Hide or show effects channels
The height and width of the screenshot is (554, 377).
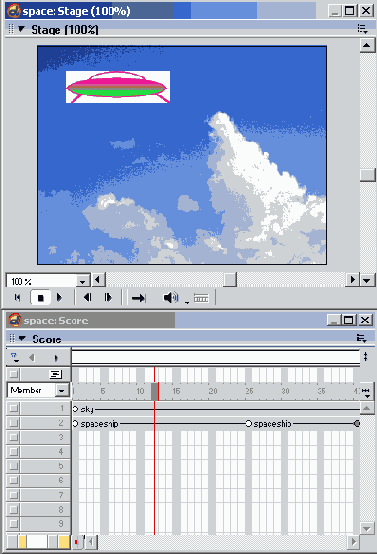[366, 357]
